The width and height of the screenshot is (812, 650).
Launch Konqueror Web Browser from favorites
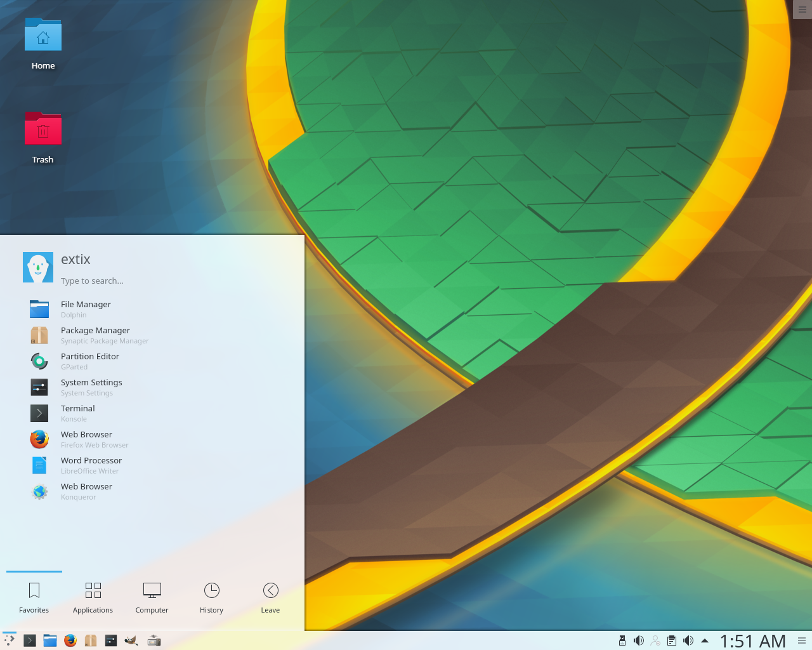(x=152, y=491)
